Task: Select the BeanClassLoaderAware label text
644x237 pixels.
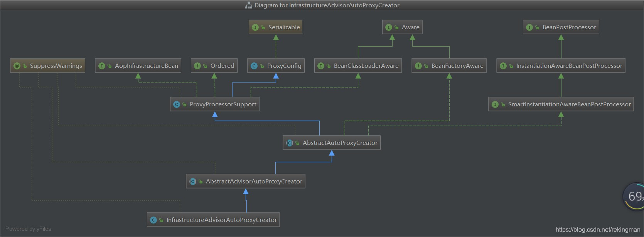Action: click(x=366, y=66)
